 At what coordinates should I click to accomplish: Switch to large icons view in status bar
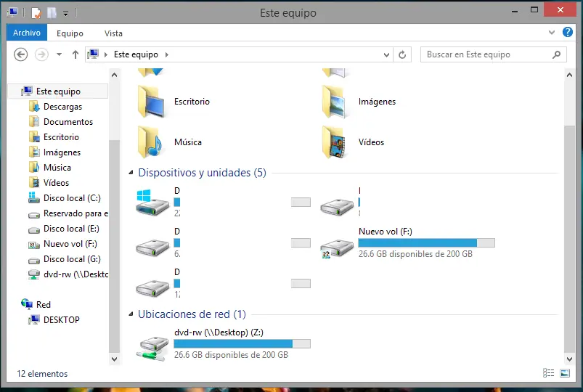[x=565, y=372]
